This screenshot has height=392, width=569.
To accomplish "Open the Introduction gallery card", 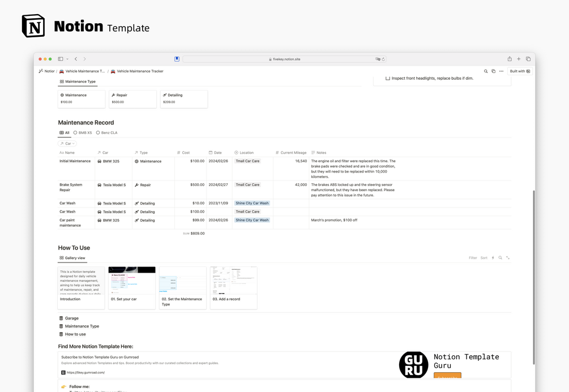I will 82,288.
